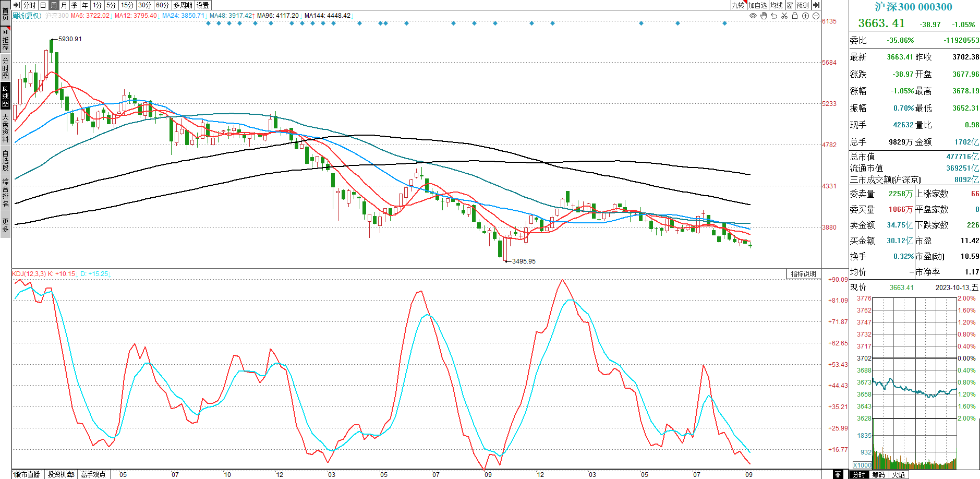Open the 指标说明 indicator description

coord(803,274)
